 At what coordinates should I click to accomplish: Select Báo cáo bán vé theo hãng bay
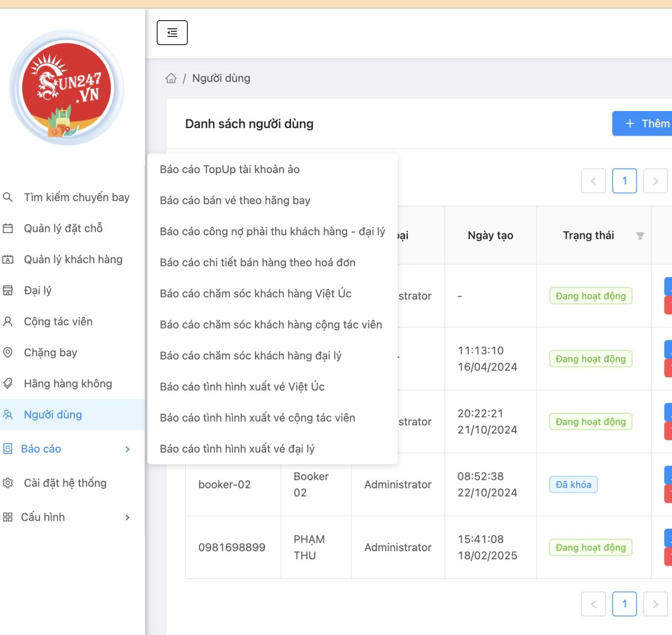(235, 201)
